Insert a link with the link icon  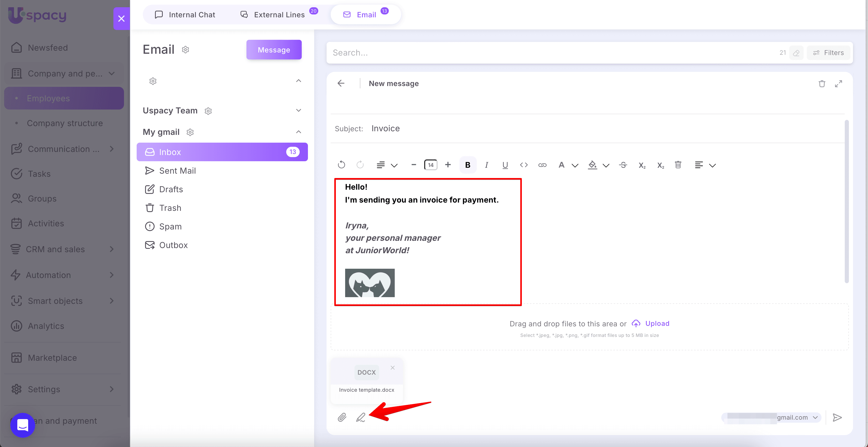point(542,165)
